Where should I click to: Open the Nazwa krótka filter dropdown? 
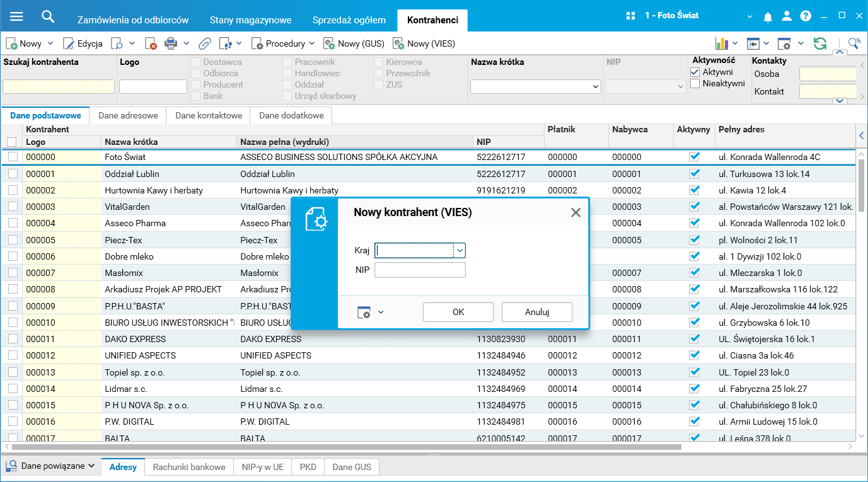pyautogui.click(x=595, y=87)
